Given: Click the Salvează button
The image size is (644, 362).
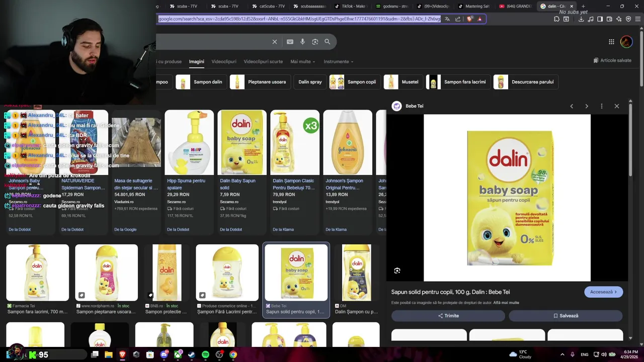Looking at the screenshot, I should pyautogui.click(x=566, y=316).
